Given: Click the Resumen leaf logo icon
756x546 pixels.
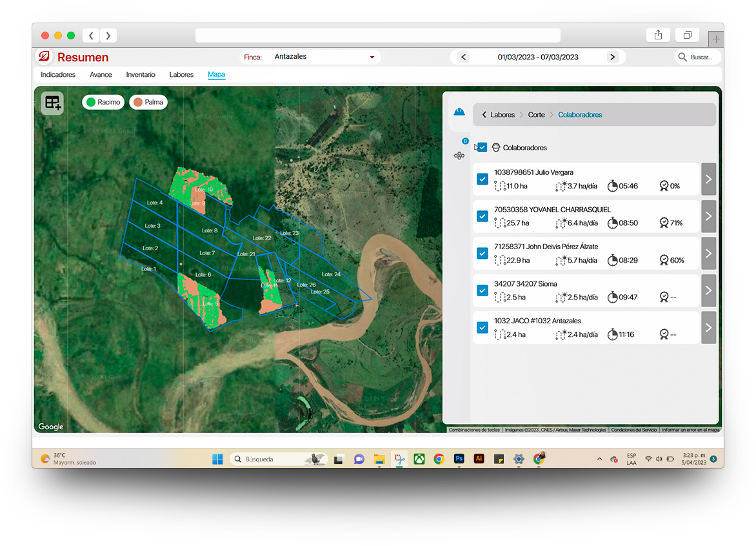Looking at the screenshot, I should tap(44, 57).
